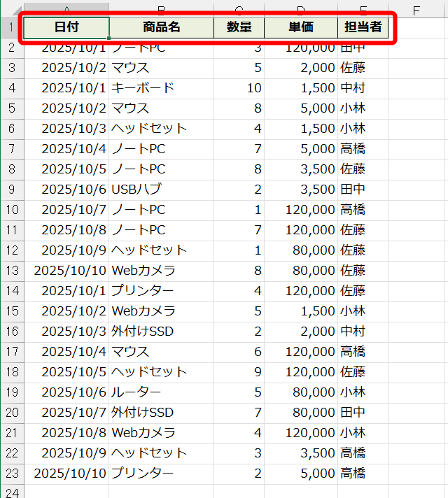Click ヘッドセット in row 18
448x498 pixels.
162,372
